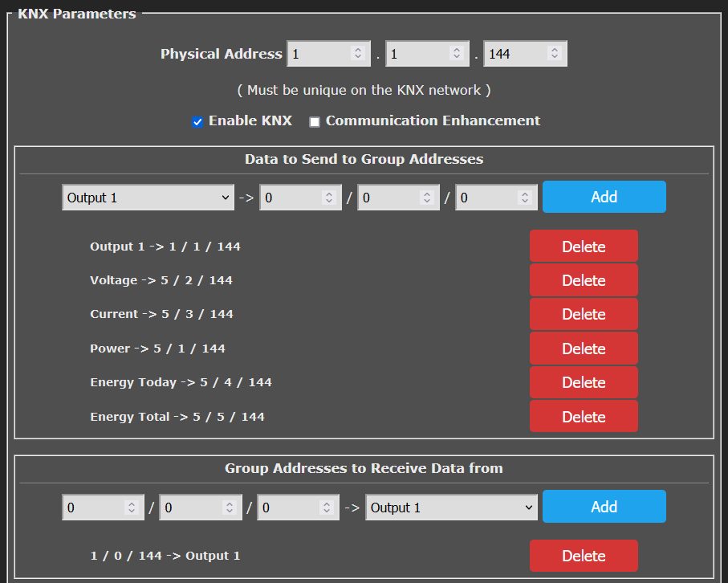Increment the first group address value in send row
The width and height of the screenshot is (728, 583).
click(x=330, y=193)
